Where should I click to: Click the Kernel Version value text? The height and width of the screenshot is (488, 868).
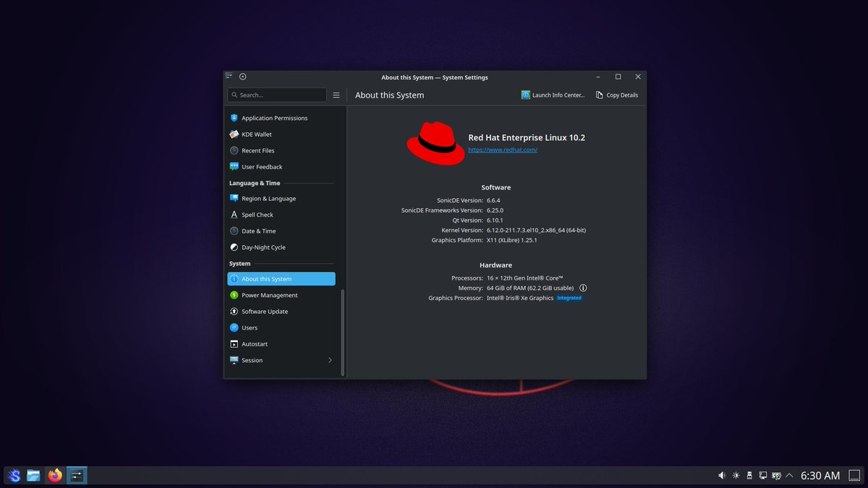click(x=536, y=230)
